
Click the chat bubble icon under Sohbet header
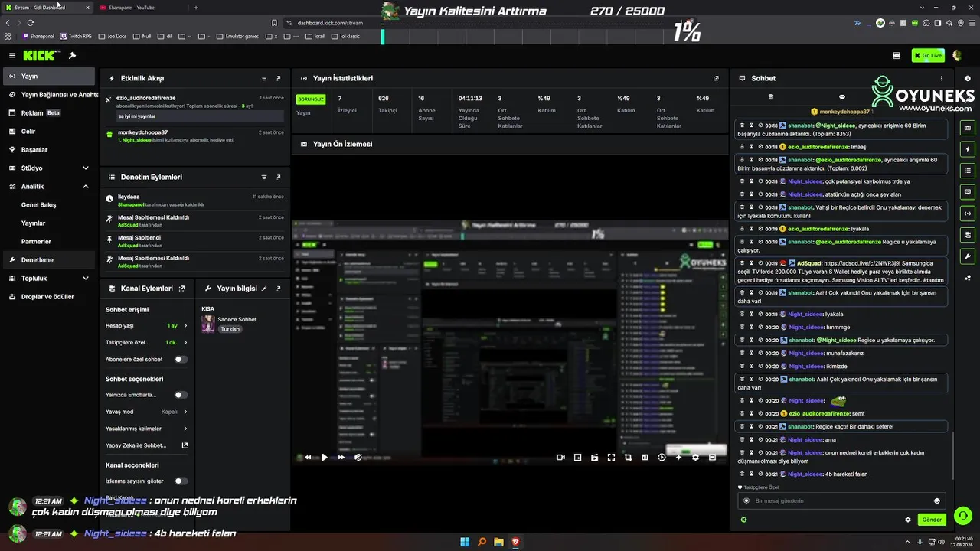(x=842, y=97)
